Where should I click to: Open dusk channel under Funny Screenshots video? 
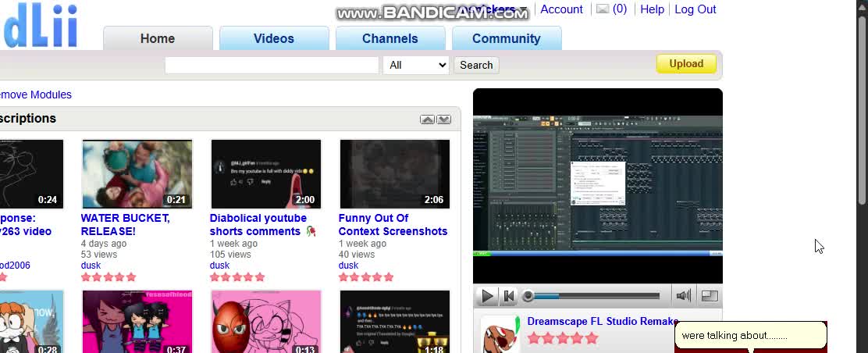pos(348,266)
